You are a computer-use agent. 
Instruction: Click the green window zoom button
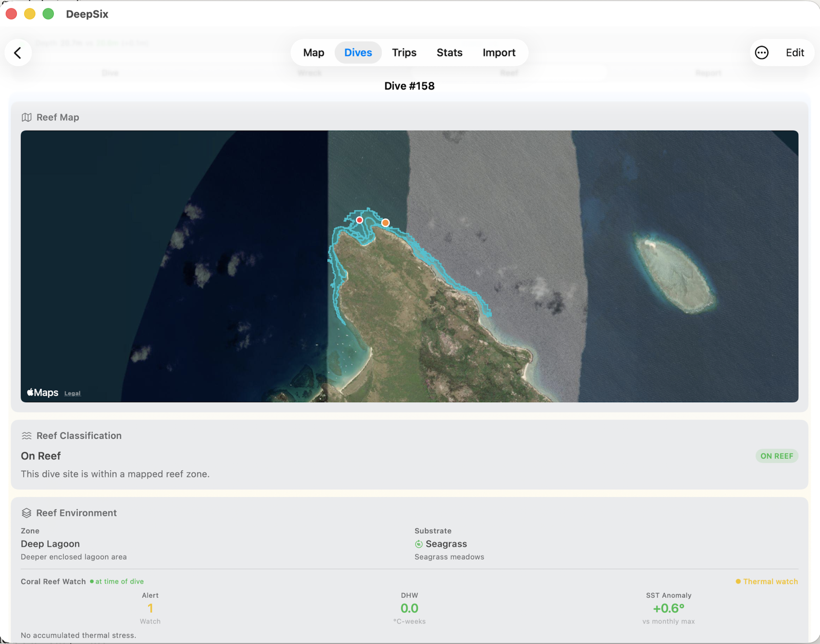pos(48,14)
